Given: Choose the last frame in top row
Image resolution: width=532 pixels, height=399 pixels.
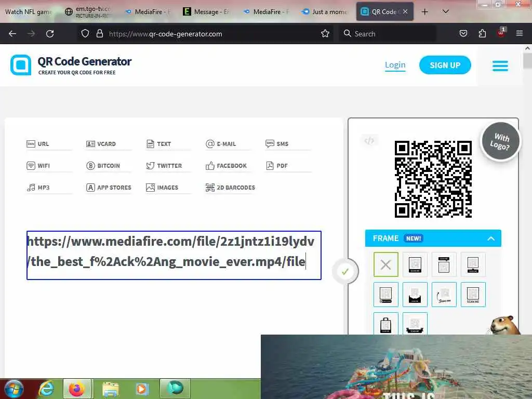Looking at the screenshot, I should [473, 264].
